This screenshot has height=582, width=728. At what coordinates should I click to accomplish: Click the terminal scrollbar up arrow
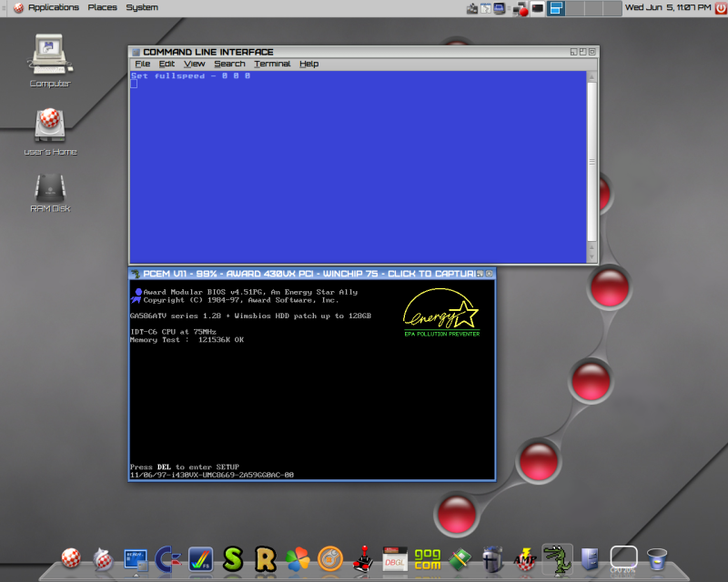pos(591,76)
